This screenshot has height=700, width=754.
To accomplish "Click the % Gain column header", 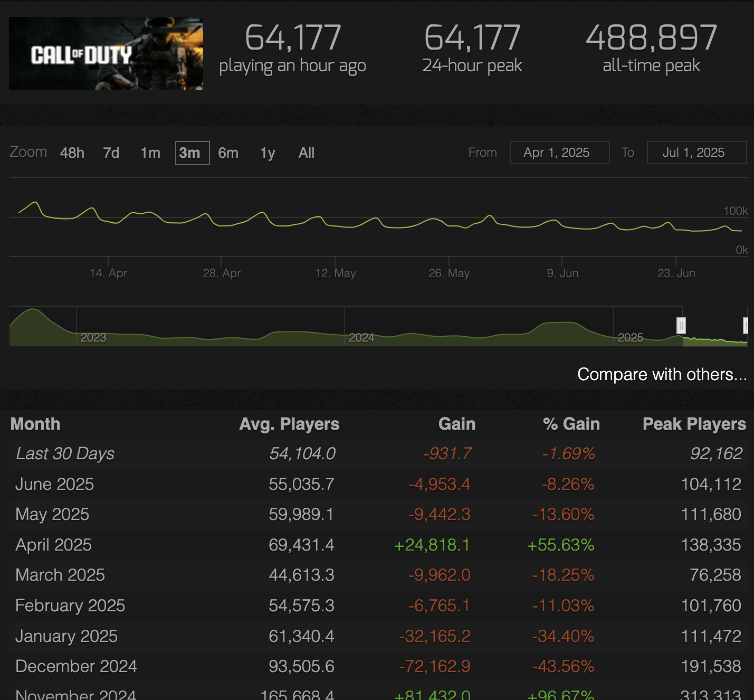I will click(x=571, y=424).
